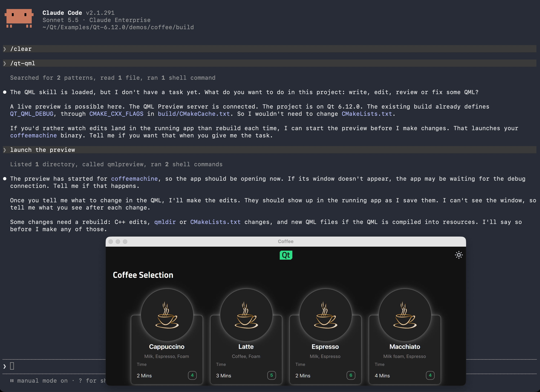The width and height of the screenshot is (540, 392).
Task: Click the Latte badge showing 5
Action: [271, 375]
